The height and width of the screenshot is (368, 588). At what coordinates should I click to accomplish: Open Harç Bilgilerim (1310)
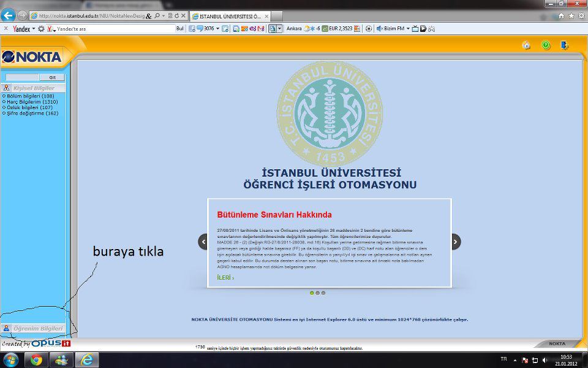(32, 102)
